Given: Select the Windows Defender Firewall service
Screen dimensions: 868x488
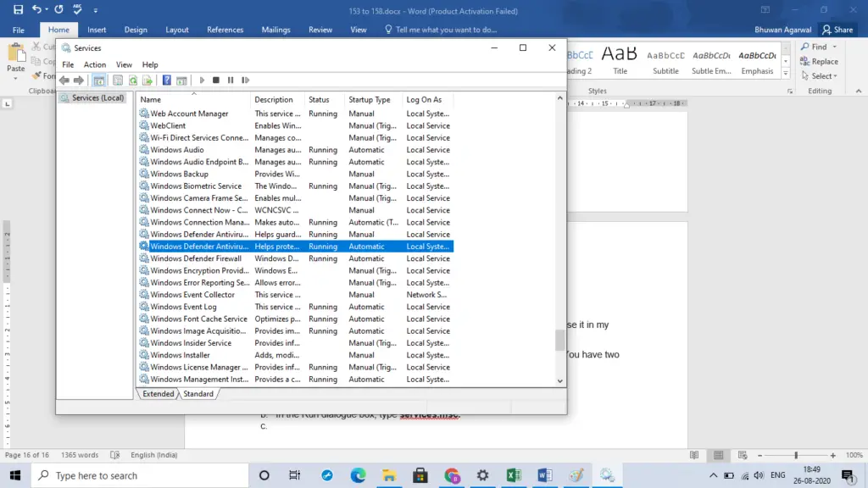Looking at the screenshot, I should click(296, 258).
